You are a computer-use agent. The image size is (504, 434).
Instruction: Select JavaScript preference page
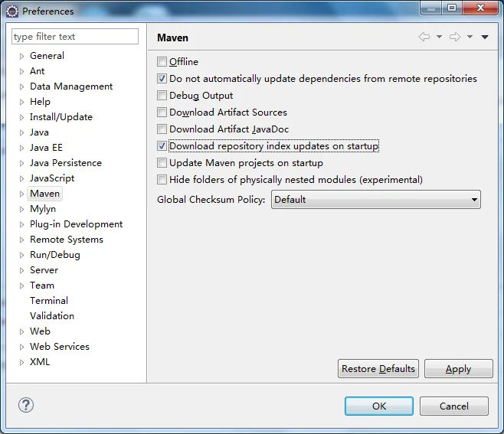(52, 178)
